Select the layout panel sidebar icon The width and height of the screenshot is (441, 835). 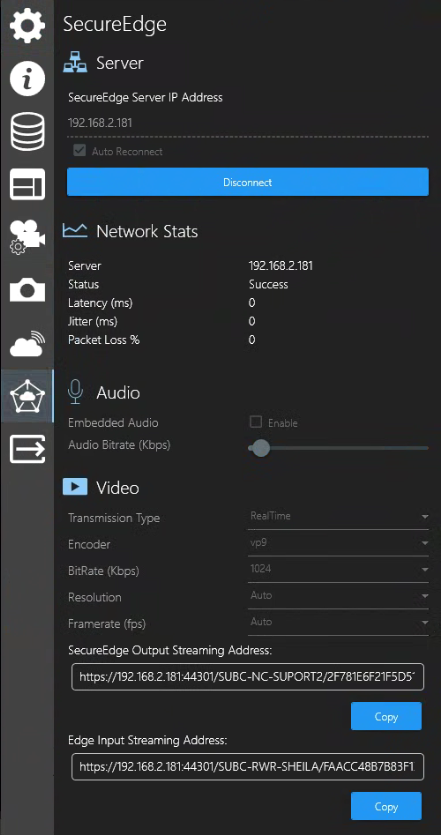pos(27,185)
